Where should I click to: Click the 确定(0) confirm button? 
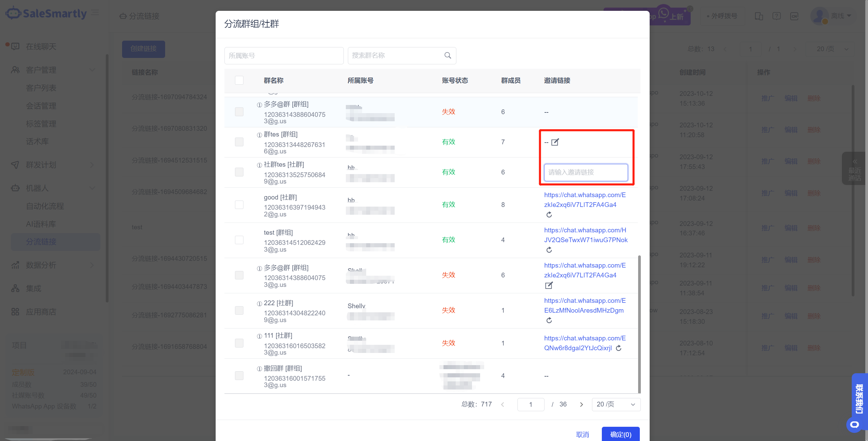click(x=620, y=434)
